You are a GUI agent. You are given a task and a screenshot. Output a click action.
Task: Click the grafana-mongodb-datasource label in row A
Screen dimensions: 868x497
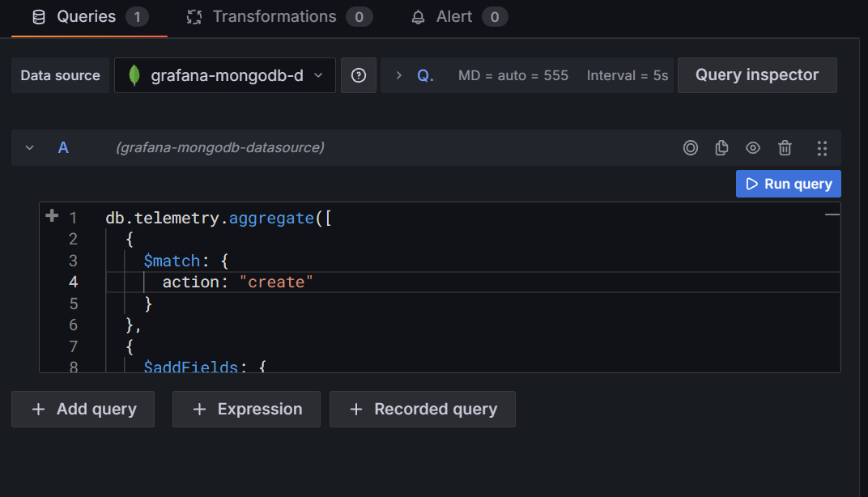pyautogui.click(x=220, y=148)
